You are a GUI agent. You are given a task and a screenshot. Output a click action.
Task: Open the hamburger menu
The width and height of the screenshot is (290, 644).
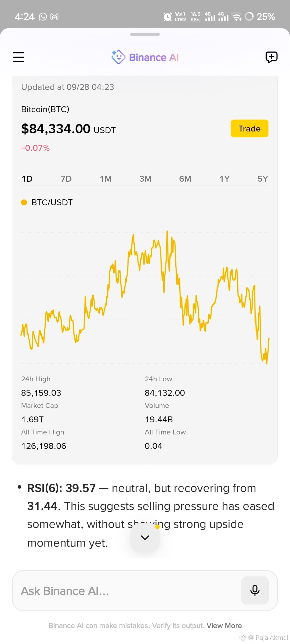[19, 57]
